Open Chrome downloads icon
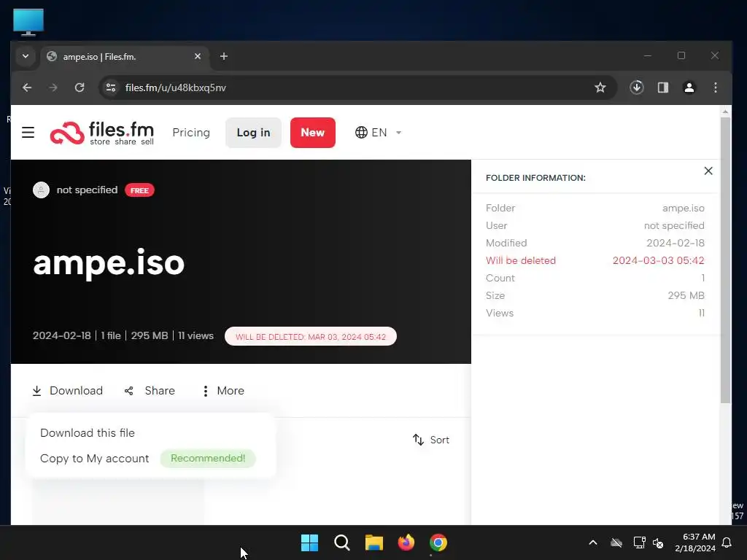The width and height of the screenshot is (747, 560). click(x=637, y=87)
